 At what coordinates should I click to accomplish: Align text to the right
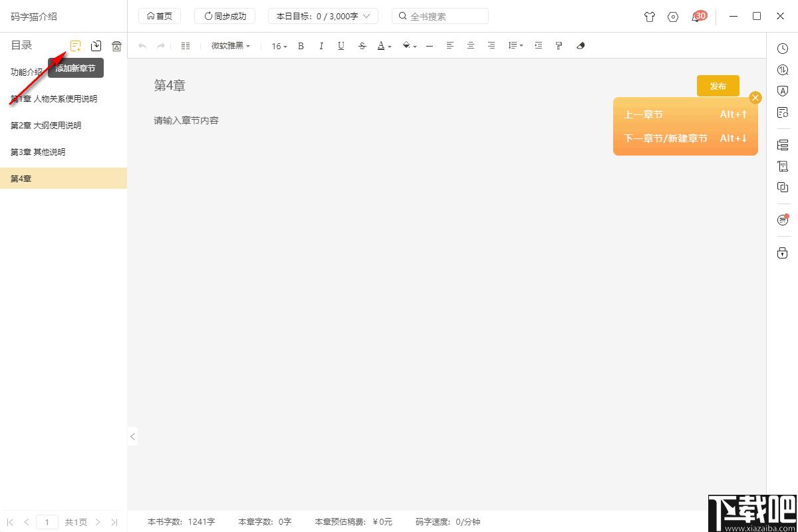click(491, 46)
